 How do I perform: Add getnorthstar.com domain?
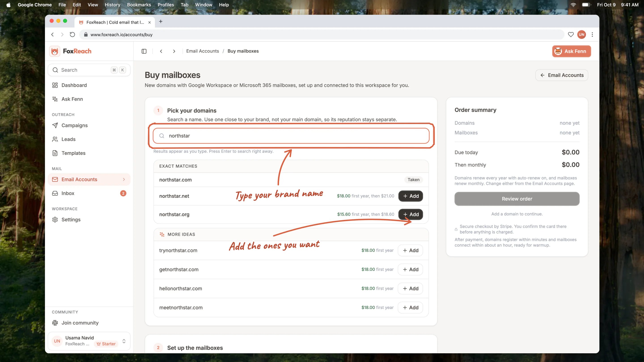pos(410,269)
